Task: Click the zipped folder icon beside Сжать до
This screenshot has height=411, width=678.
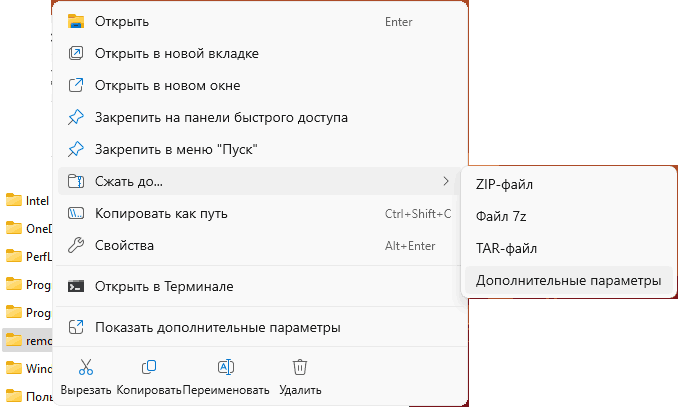Action: [76, 181]
